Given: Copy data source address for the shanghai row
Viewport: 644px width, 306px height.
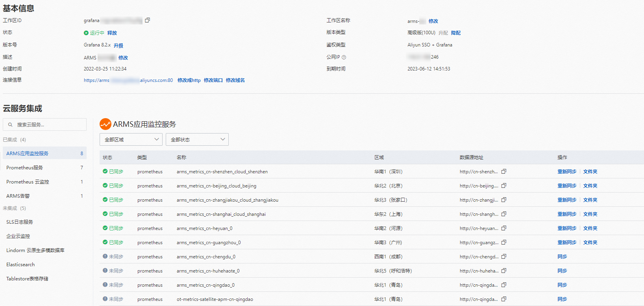Looking at the screenshot, I should tap(504, 214).
